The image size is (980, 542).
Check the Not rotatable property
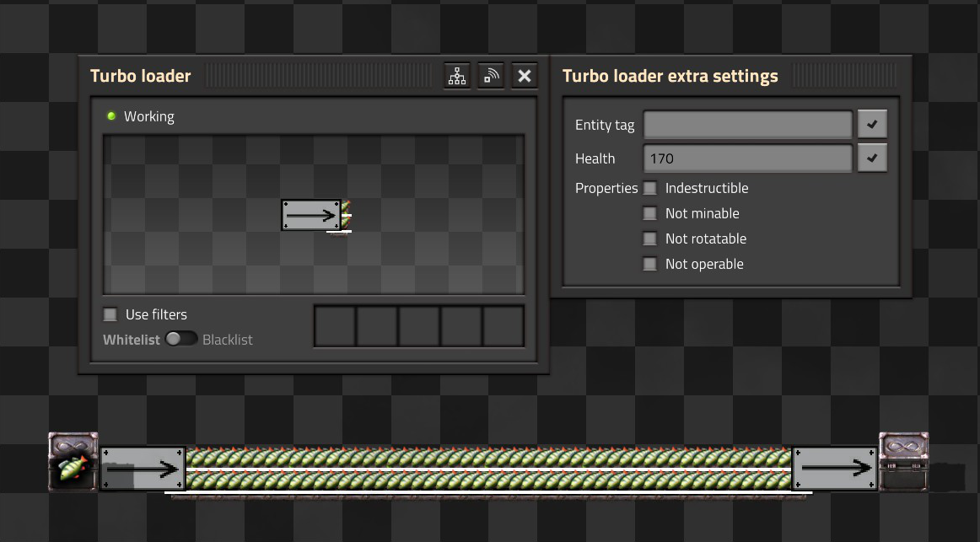[650, 239]
